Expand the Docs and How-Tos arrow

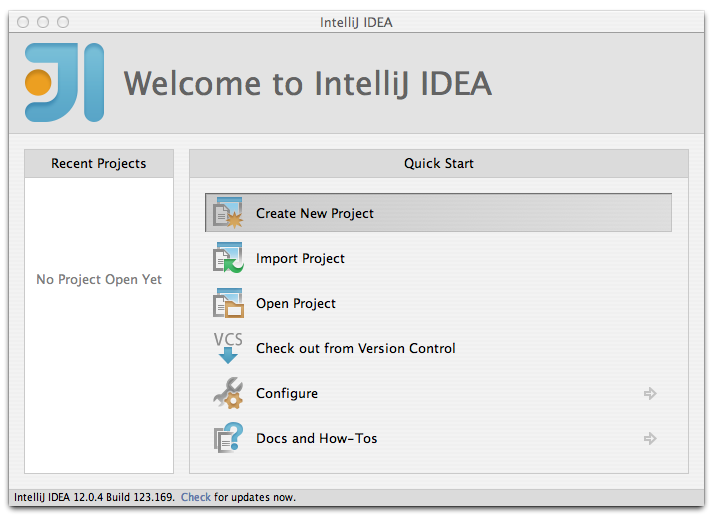coord(650,438)
